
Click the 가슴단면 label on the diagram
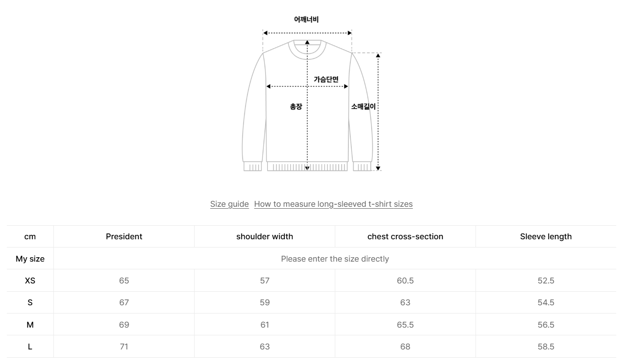tap(326, 79)
